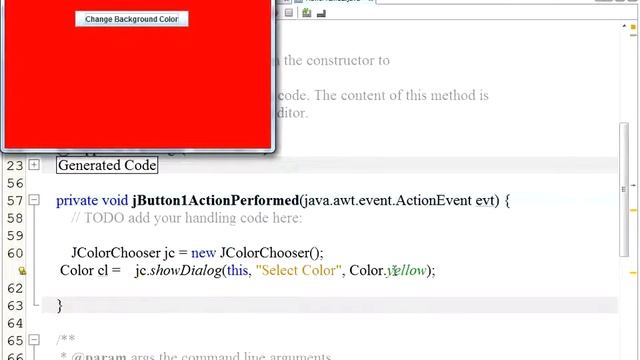This screenshot has height=360, width=640.
Task: Click the 'yellow' constant after Color.
Action: 407,271
